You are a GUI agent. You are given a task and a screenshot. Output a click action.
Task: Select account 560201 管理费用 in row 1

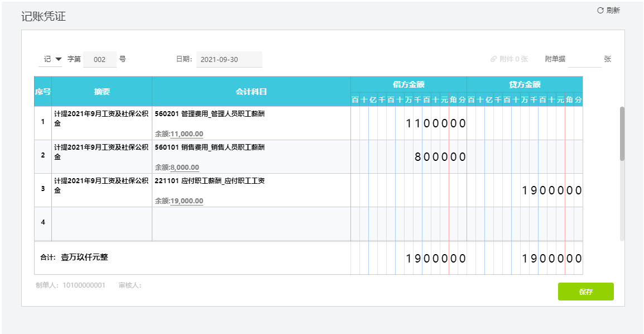[210, 113]
